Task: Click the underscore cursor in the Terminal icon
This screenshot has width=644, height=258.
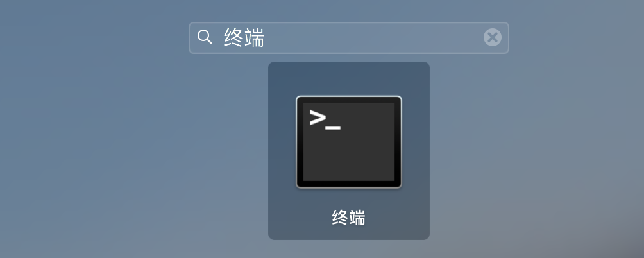Action: [333, 128]
